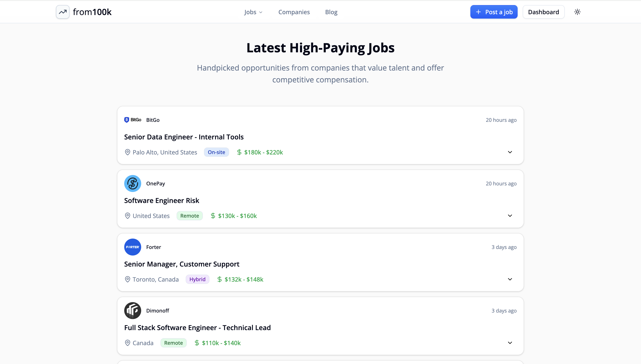Click the OnePay circular logo icon
641x364 pixels.
point(132,183)
